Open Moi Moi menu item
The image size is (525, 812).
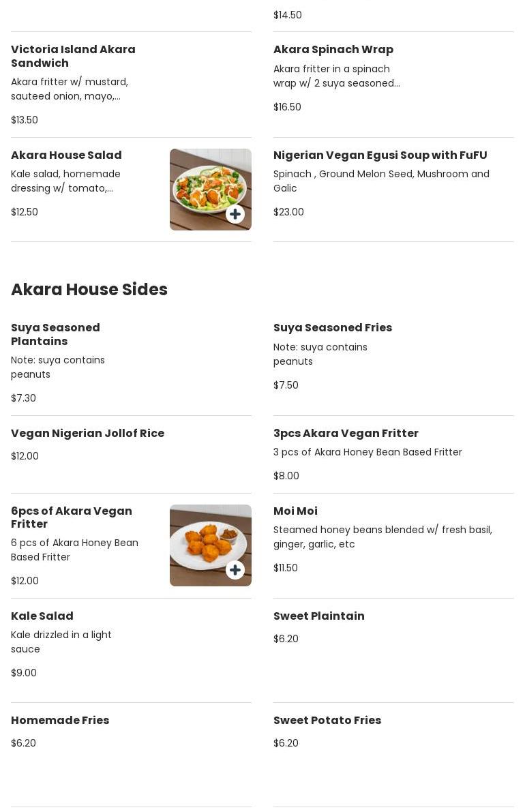tap(393, 546)
